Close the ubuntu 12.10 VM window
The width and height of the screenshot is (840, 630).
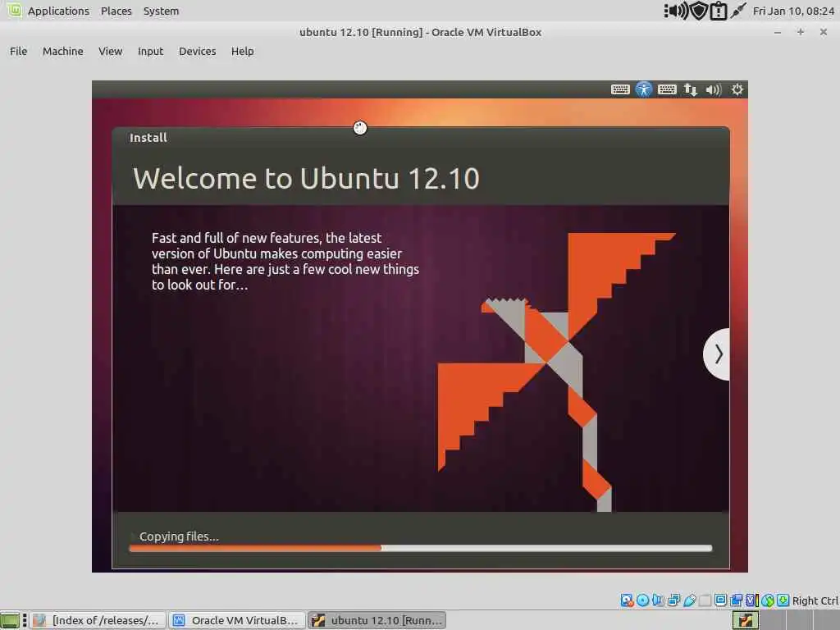(824, 32)
